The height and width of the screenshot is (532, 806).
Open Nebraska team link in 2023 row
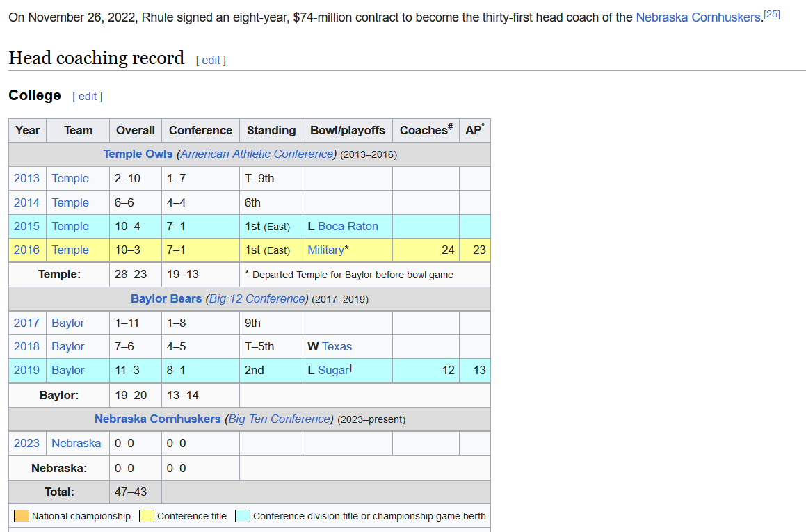[76, 443]
